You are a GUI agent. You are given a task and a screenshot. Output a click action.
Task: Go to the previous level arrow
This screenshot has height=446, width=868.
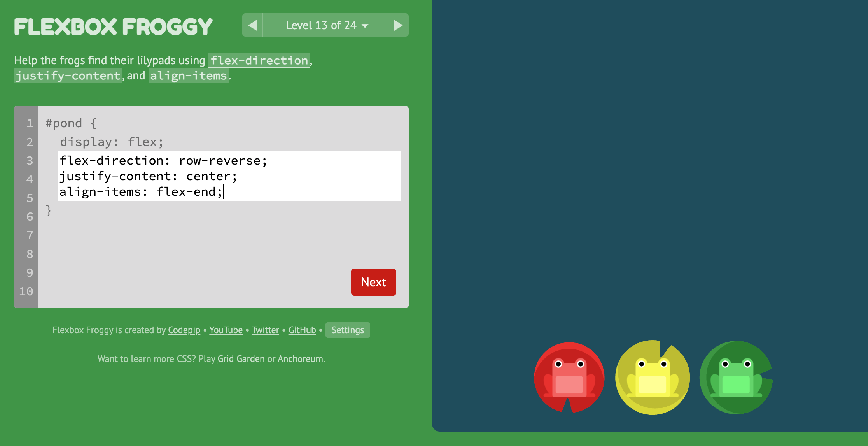(252, 25)
